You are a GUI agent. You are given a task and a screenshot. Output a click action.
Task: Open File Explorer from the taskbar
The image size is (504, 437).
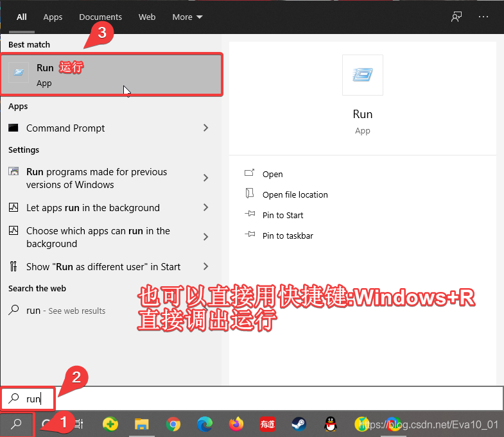coord(141,424)
